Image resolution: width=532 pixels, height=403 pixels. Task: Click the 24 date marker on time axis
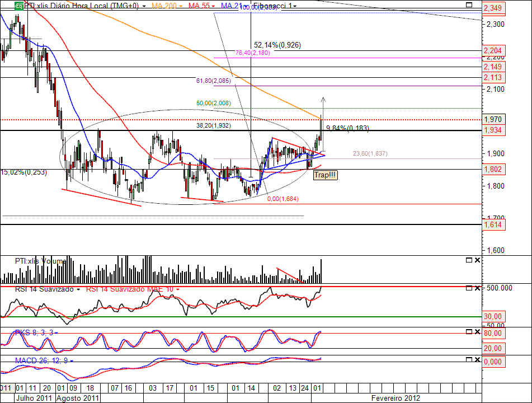pyautogui.click(x=305, y=388)
